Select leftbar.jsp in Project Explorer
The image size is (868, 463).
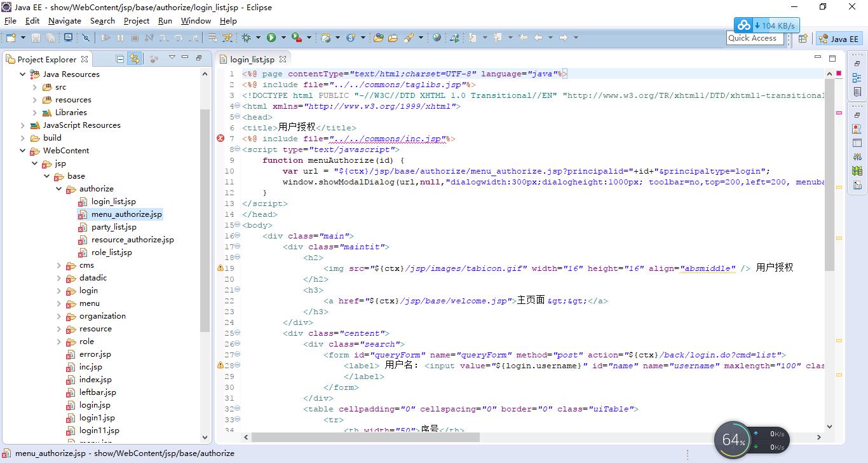(x=98, y=392)
